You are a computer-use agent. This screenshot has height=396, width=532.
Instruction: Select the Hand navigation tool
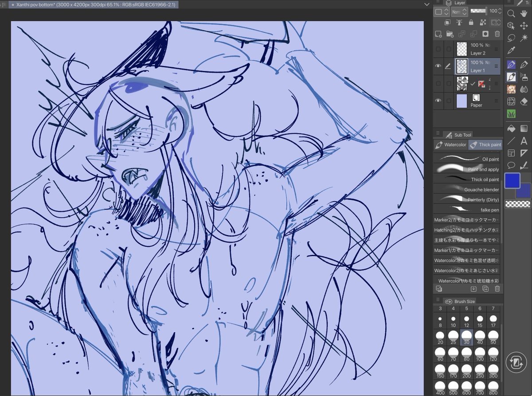pos(524,14)
